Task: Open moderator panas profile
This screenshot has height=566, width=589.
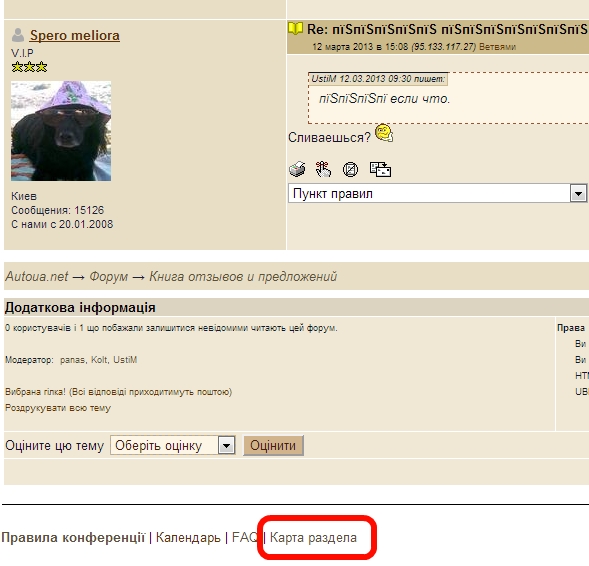Action: (x=72, y=360)
